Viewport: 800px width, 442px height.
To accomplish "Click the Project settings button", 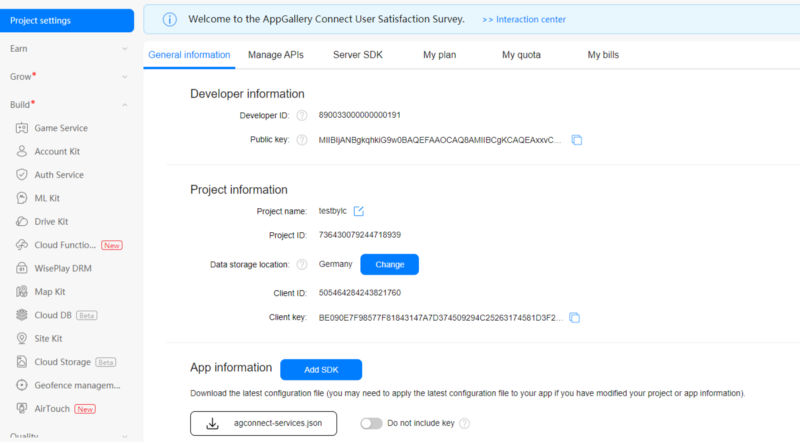I will [67, 20].
